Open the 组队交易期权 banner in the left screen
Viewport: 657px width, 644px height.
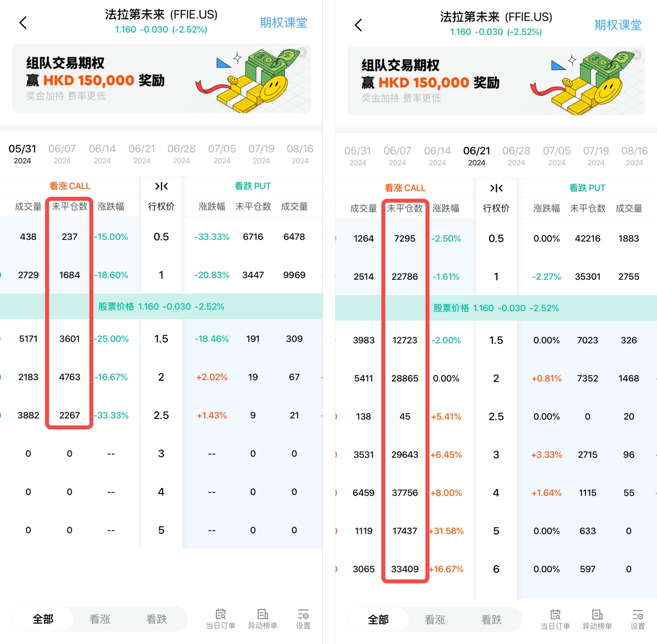[x=161, y=78]
